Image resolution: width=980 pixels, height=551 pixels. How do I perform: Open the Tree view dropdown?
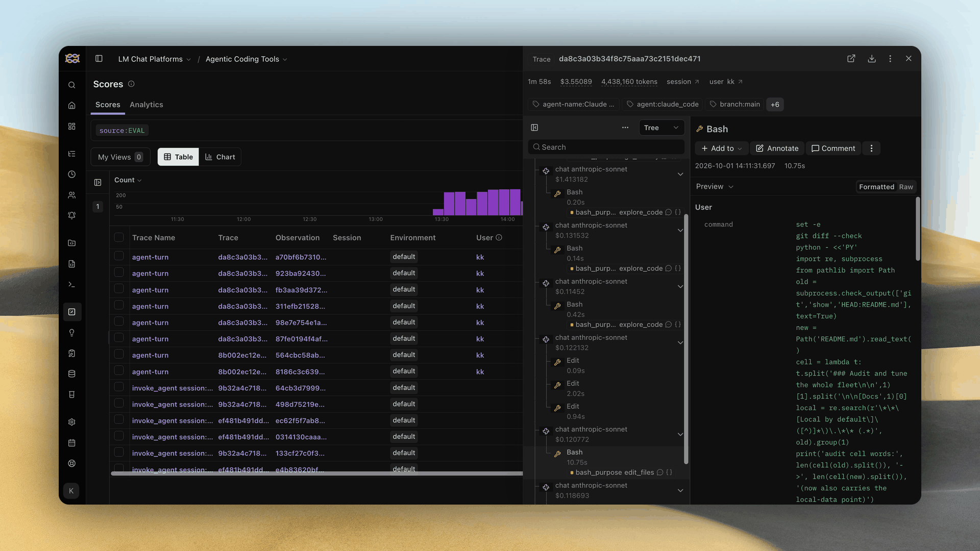click(661, 128)
